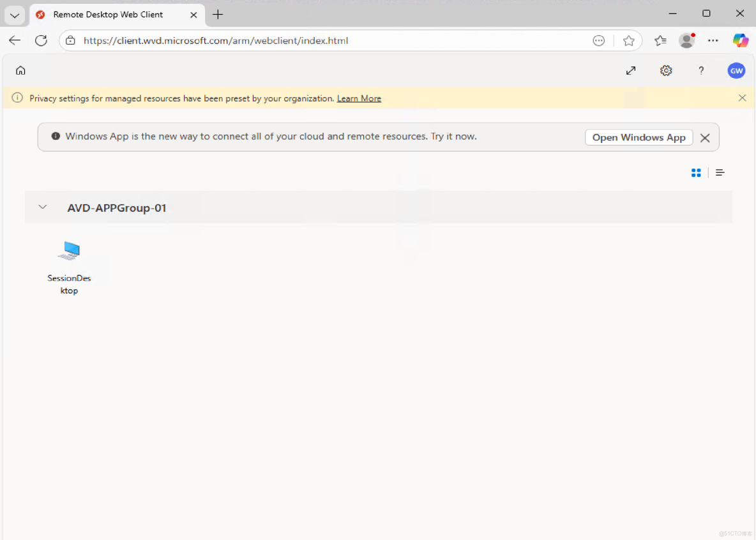Click the Home icon in the toolbar
This screenshot has height=540, width=756.
click(x=20, y=70)
